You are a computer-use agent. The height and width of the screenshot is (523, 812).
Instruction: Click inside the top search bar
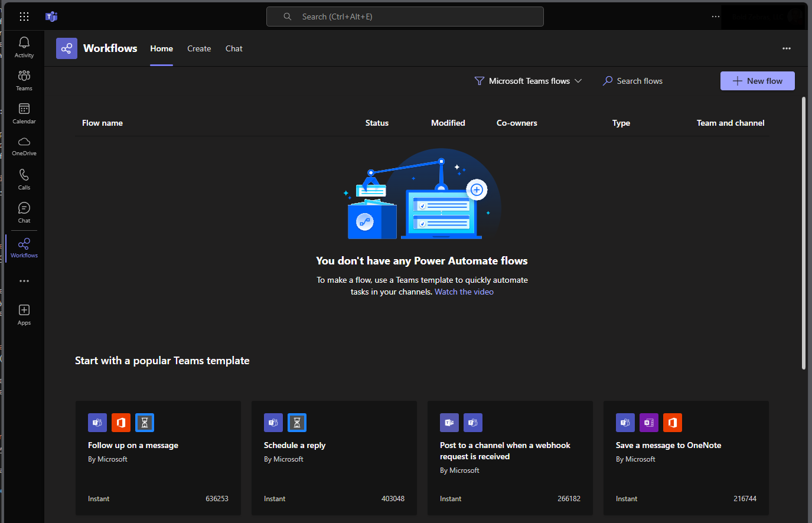[405, 16]
